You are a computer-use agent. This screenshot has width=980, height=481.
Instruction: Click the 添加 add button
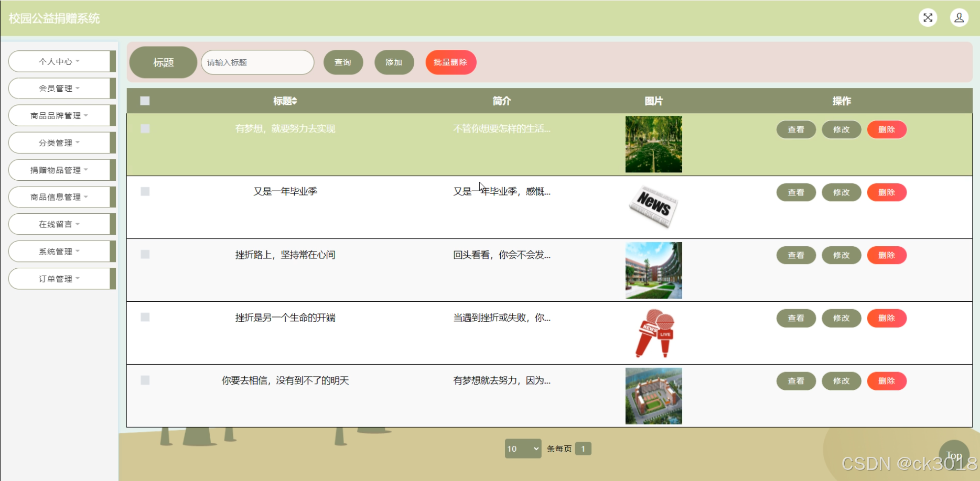394,62
